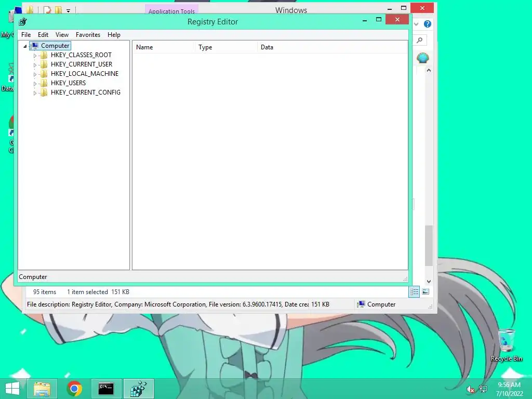Open the Windows Start button

[x=12, y=389]
